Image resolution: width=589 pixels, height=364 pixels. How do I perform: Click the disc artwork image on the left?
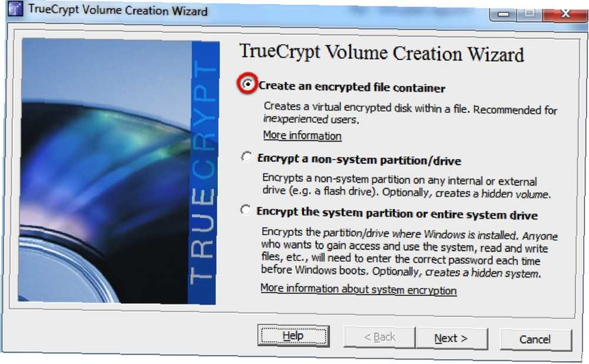(x=105, y=171)
